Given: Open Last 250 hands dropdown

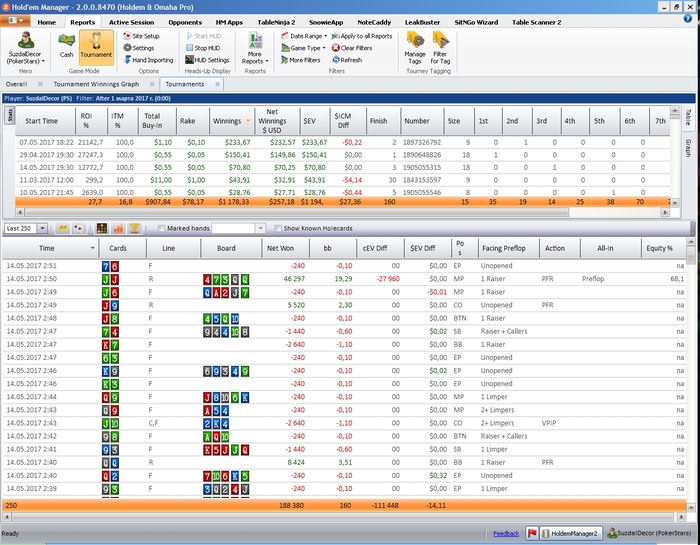Looking at the screenshot, I should click(x=42, y=229).
